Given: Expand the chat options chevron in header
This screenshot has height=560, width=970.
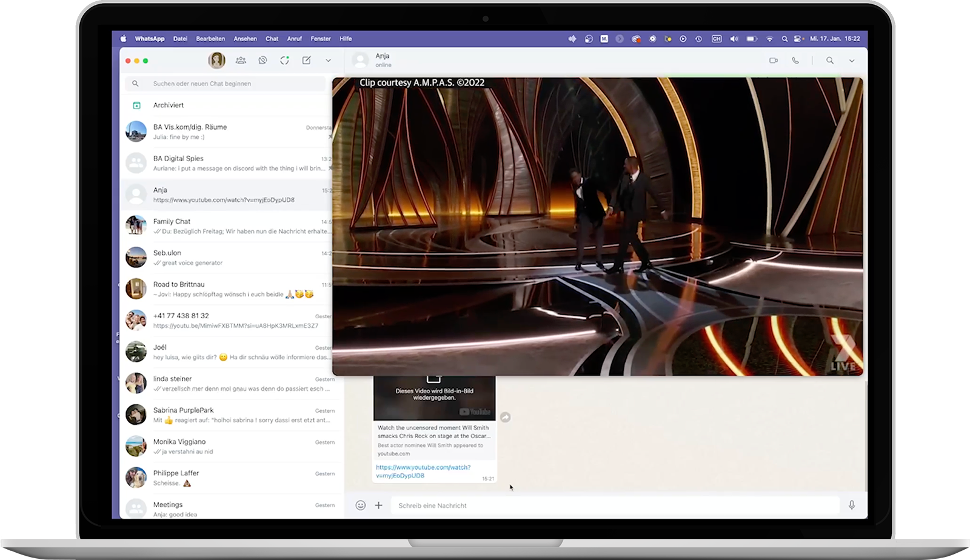Looking at the screenshot, I should coord(852,61).
